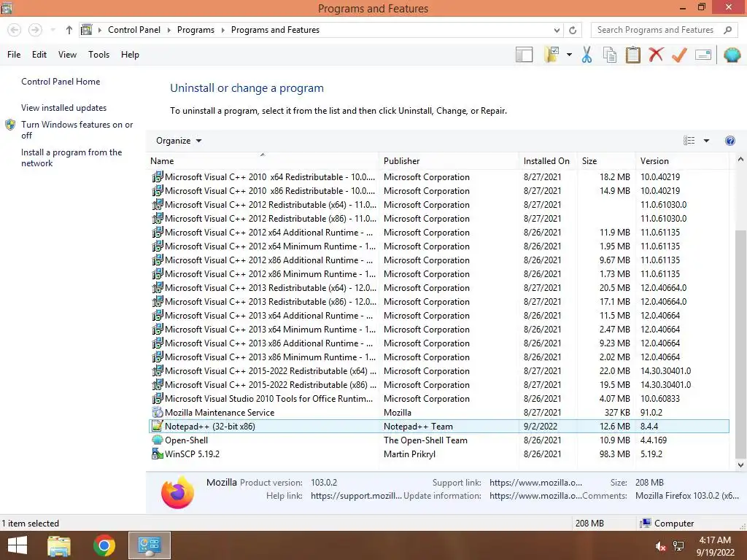Open the Help menu
The image size is (747, 560).
pyautogui.click(x=130, y=55)
